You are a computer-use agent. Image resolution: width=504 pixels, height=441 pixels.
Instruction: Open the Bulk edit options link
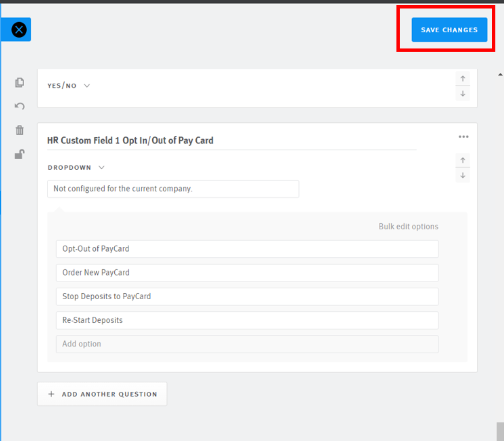[x=408, y=226]
